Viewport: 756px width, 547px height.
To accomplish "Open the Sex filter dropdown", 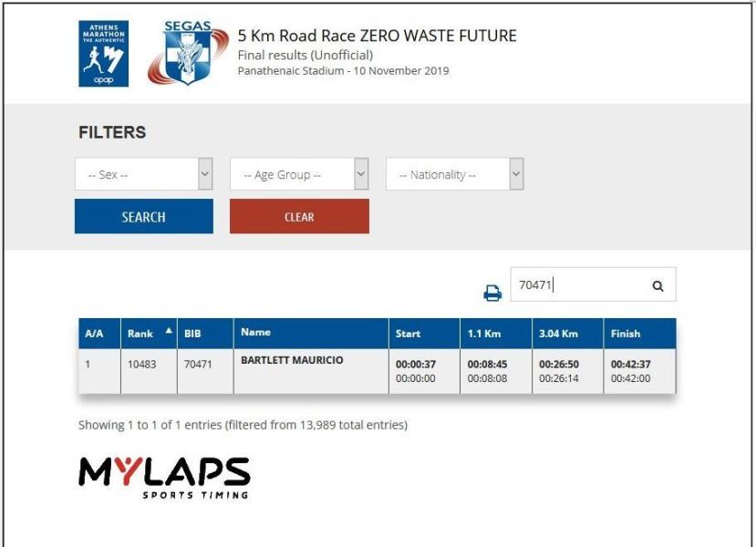I will pos(144,174).
